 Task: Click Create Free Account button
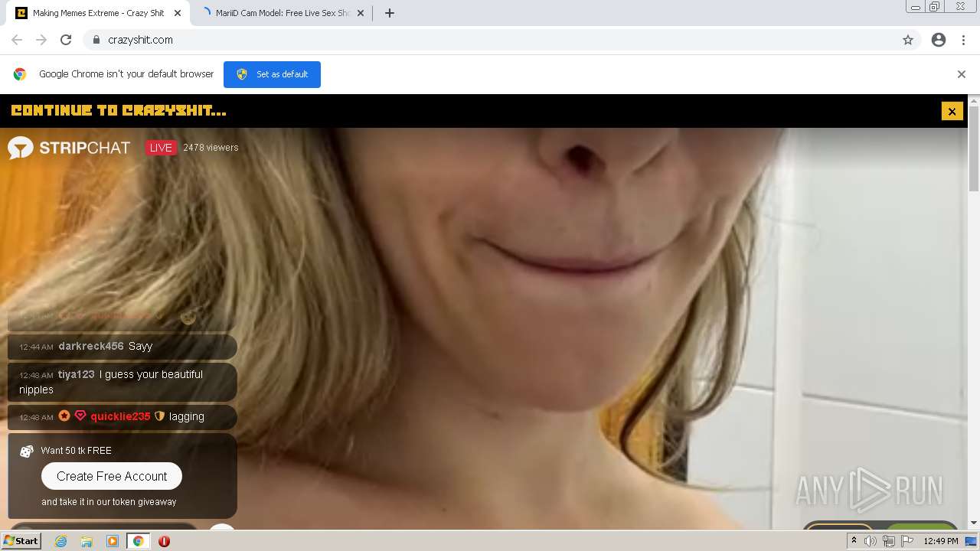point(112,476)
